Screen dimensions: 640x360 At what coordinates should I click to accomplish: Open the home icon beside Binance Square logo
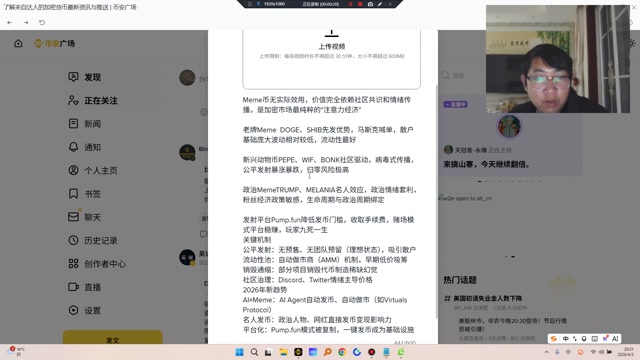click(x=18, y=43)
